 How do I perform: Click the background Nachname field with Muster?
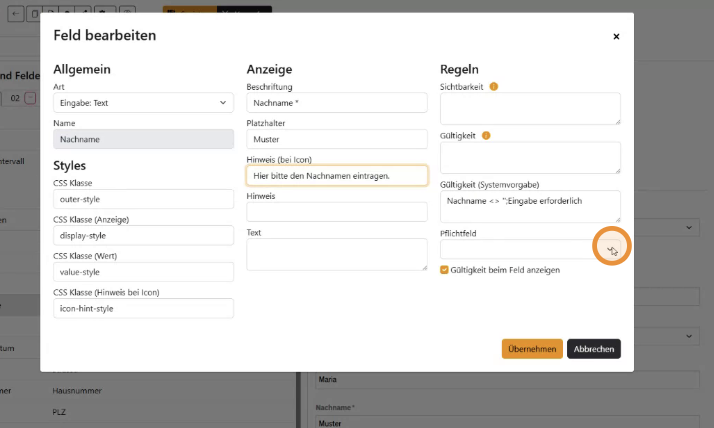click(x=507, y=423)
